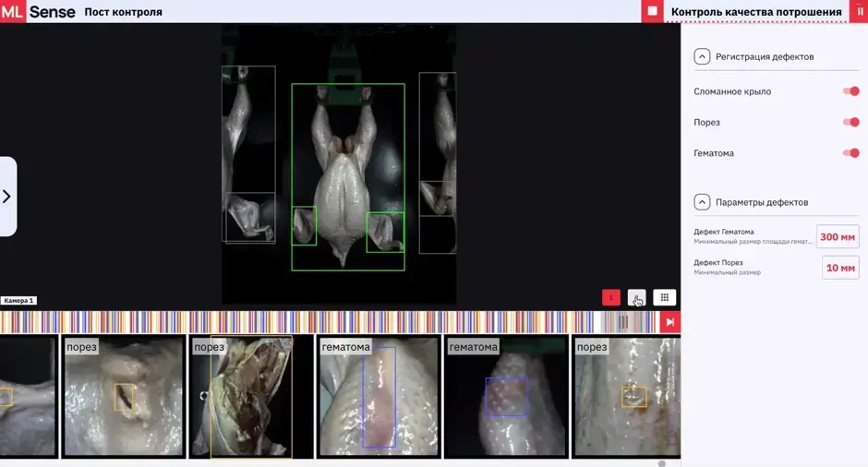Screen dimensions: 868x467
Task: Toggle the Сломанное крыло defect switch
Action: [850, 91]
